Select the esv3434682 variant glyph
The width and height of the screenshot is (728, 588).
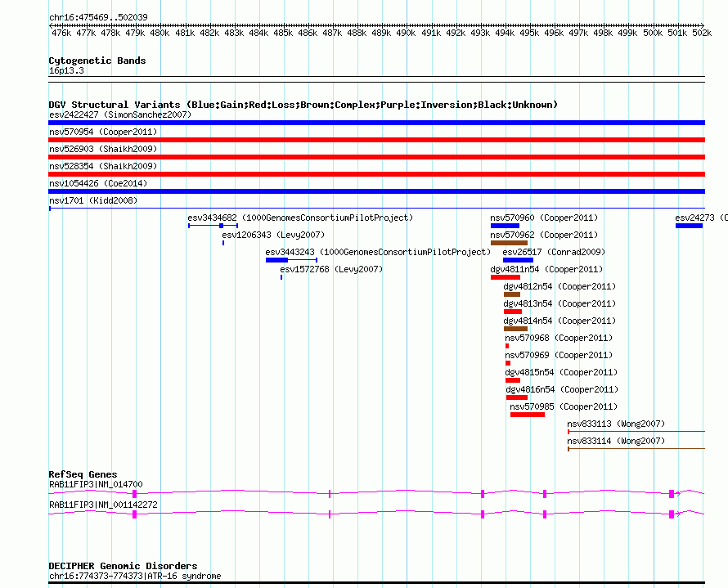(213, 226)
